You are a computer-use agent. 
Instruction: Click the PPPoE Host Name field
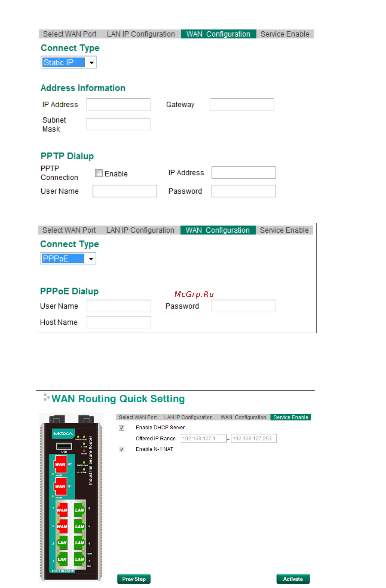click(x=119, y=322)
